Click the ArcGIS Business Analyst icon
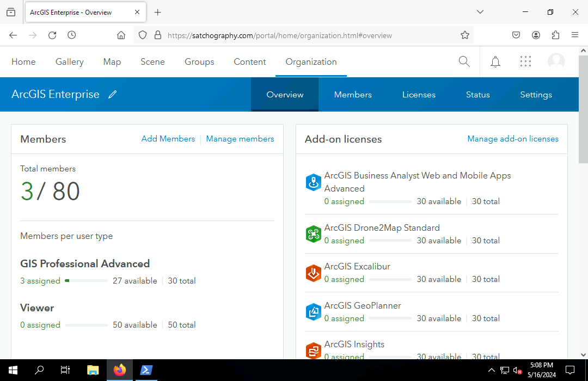This screenshot has height=381, width=588. pyautogui.click(x=314, y=182)
